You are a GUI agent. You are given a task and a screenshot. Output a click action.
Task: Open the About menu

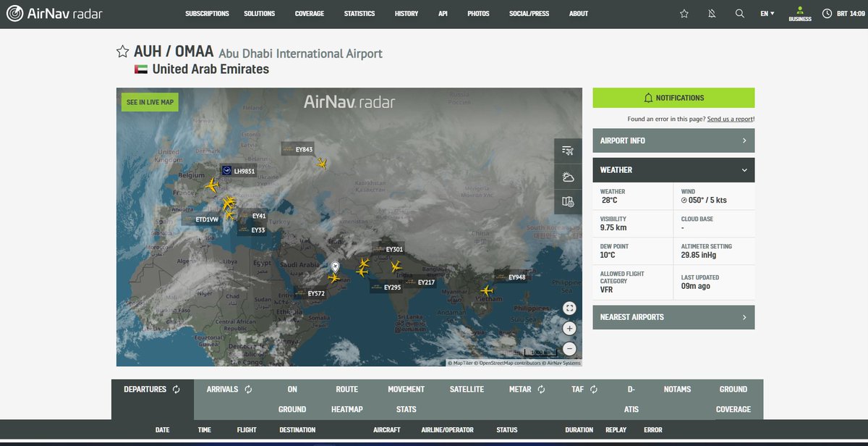579,14
